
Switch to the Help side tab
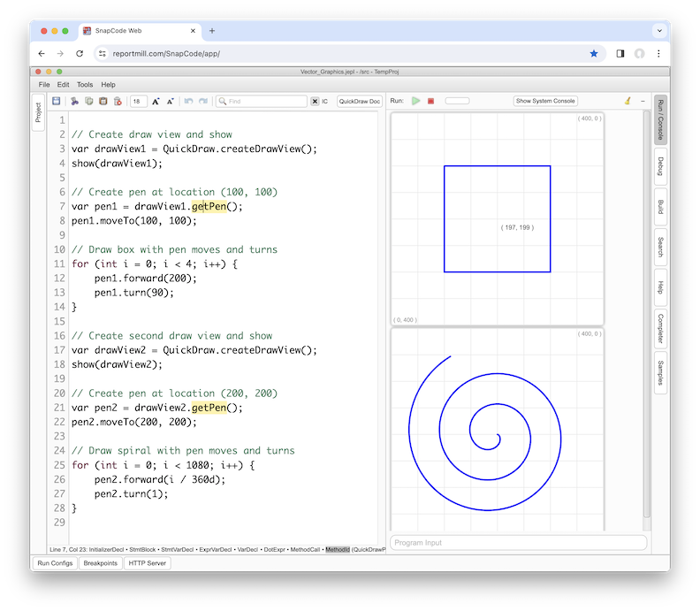pos(660,287)
